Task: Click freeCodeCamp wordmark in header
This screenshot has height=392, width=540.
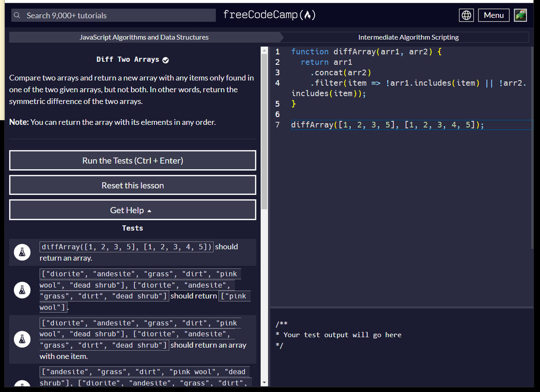Action: coord(269,15)
